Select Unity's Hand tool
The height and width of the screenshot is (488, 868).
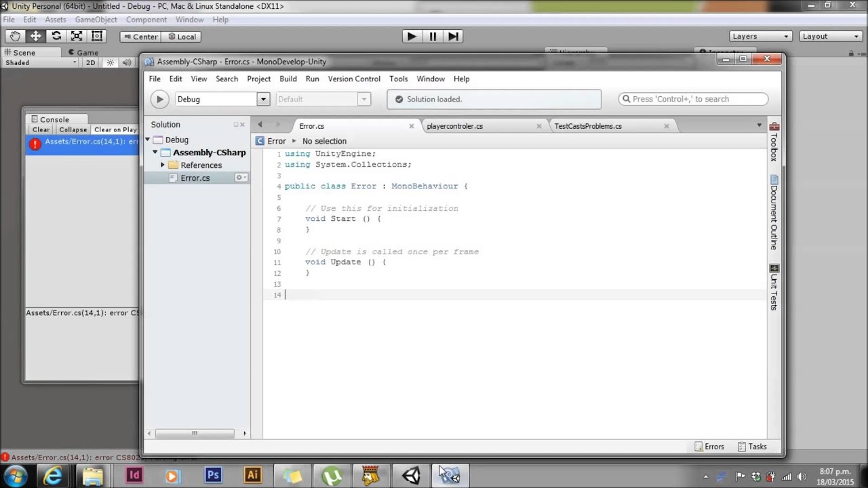point(15,37)
